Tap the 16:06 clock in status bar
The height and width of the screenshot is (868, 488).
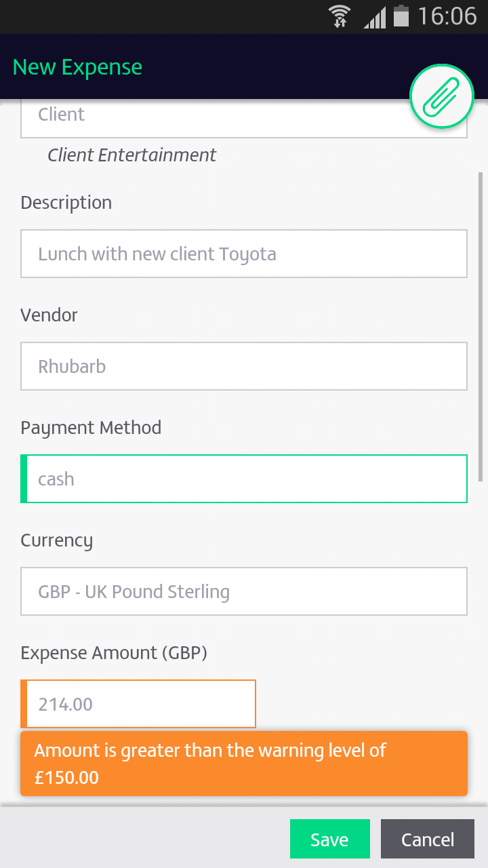[x=447, y=16]
